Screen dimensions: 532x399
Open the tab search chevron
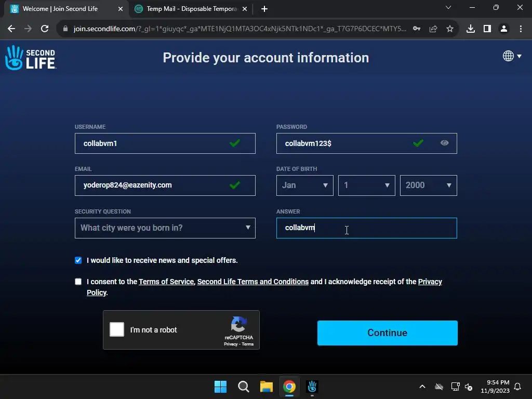[x=448, y=7]
